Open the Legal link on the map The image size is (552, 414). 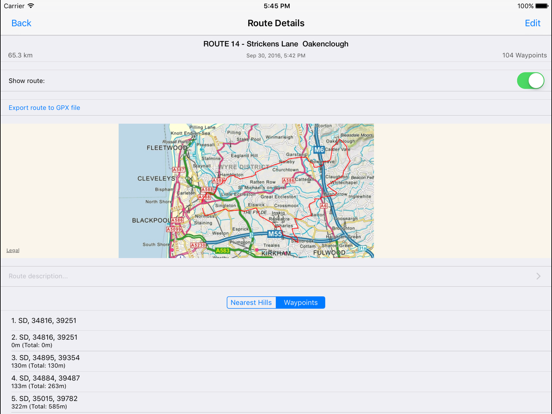[13, 250]
